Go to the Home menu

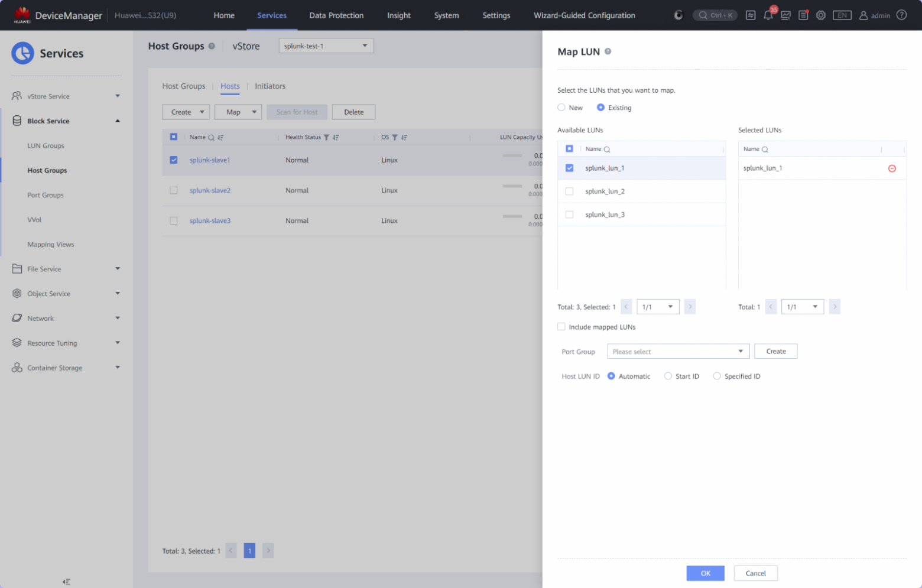224,15
